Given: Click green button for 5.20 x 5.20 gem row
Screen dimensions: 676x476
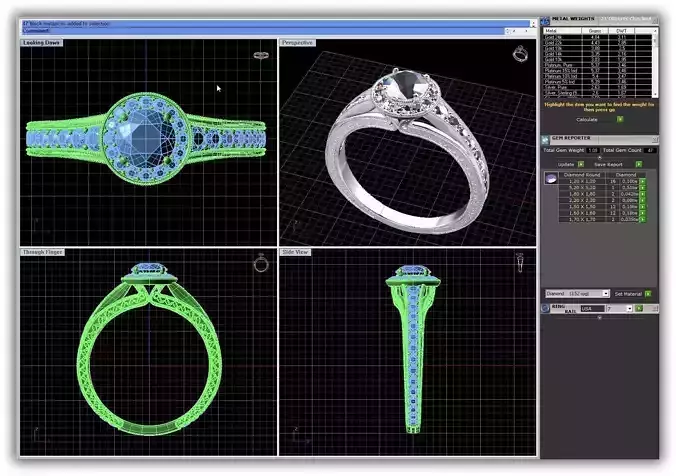Looking at the screenshot, I should (x=642, y=188).
